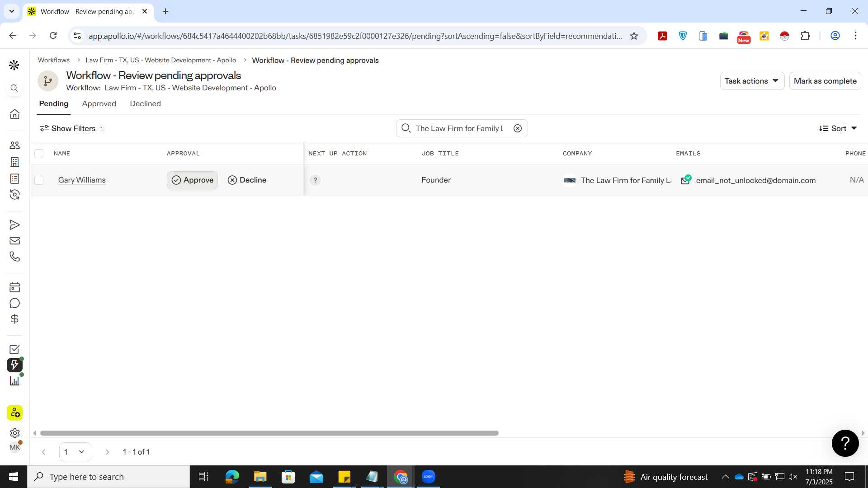Go to Home via house icon
This screenshot has width=868, height=488.
pos(14,114)
